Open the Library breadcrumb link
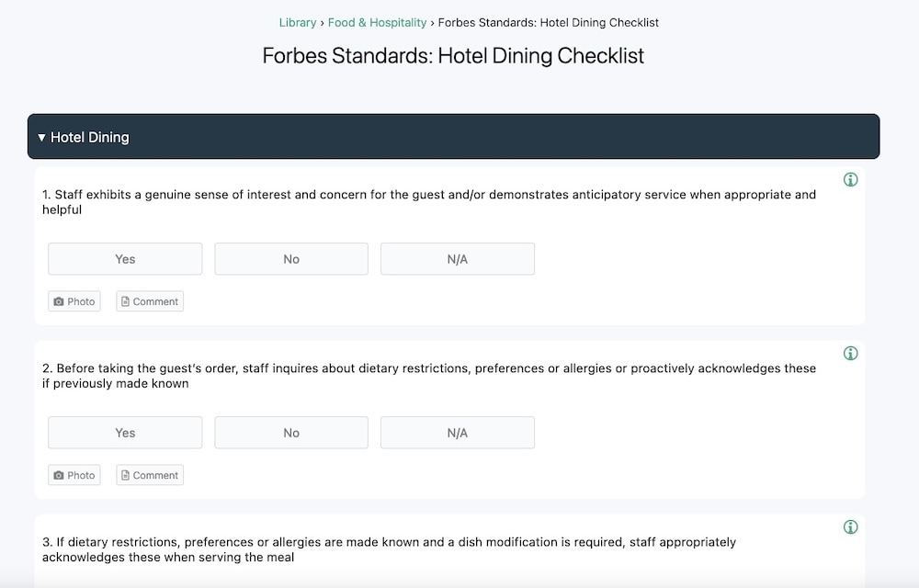The image size is (919, 588). point(297,22)
